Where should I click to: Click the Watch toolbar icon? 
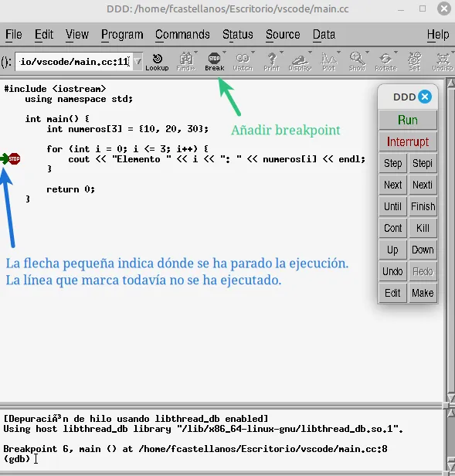coord(243,62)
